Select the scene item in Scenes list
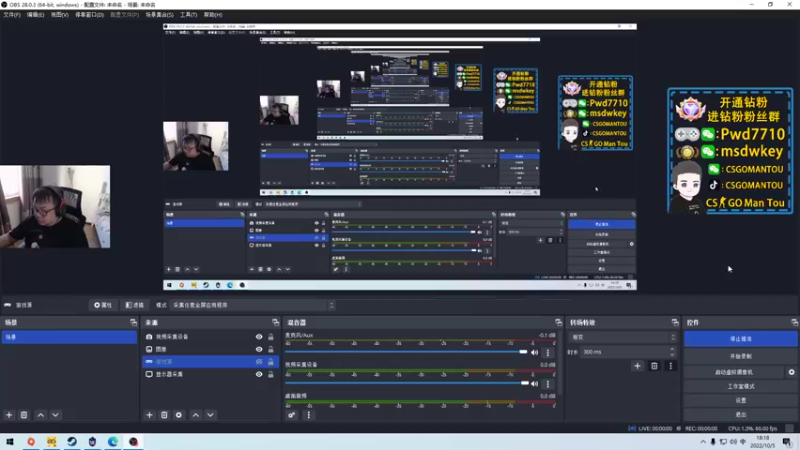Screen dimensions: 800x450 coord(69,337)
